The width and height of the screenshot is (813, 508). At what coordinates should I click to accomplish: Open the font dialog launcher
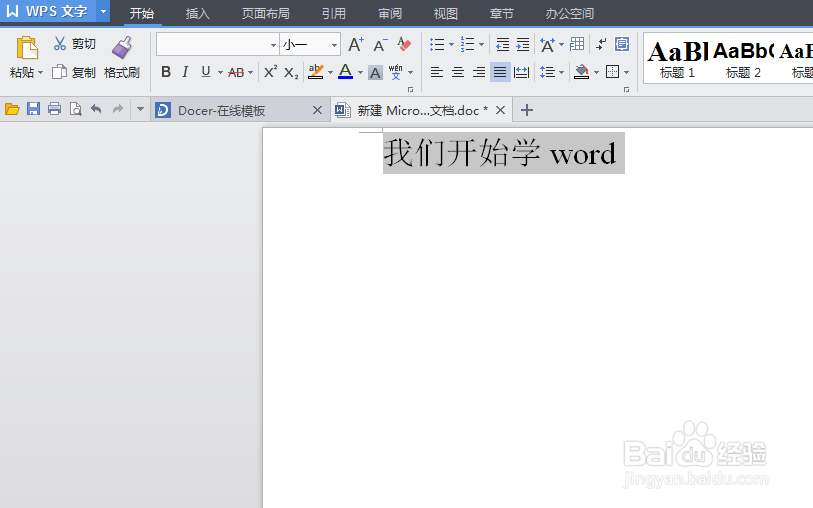411,90
